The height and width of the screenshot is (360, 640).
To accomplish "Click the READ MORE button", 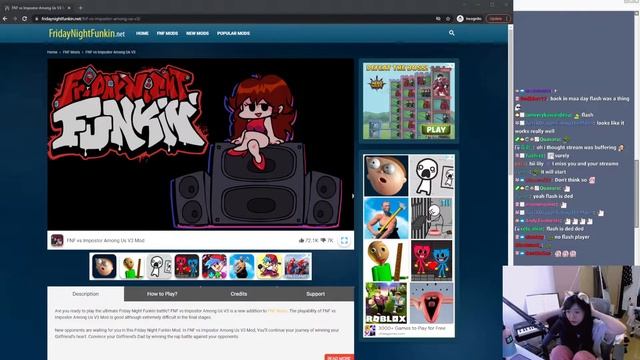I will coord(339,357).
